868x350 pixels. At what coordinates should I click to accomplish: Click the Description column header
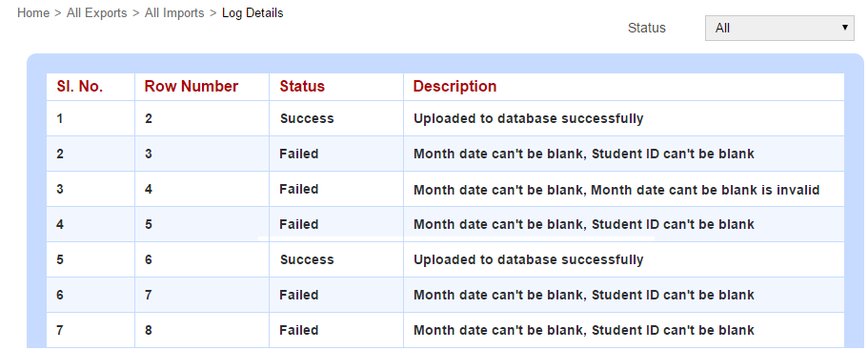(454, 87)
